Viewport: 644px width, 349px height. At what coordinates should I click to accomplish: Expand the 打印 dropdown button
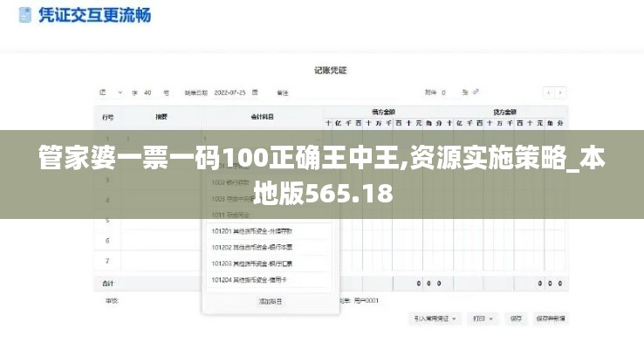click(482, 318)
